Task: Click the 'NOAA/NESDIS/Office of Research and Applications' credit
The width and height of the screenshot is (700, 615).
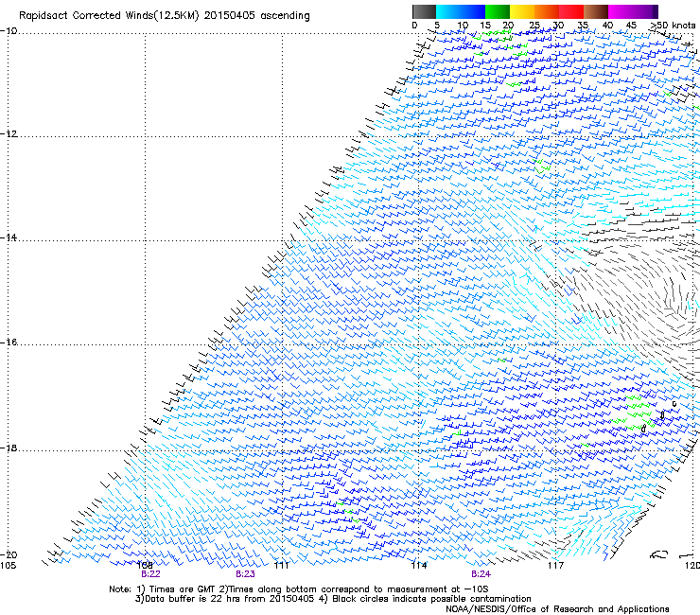Action: (x=557, y=609)
